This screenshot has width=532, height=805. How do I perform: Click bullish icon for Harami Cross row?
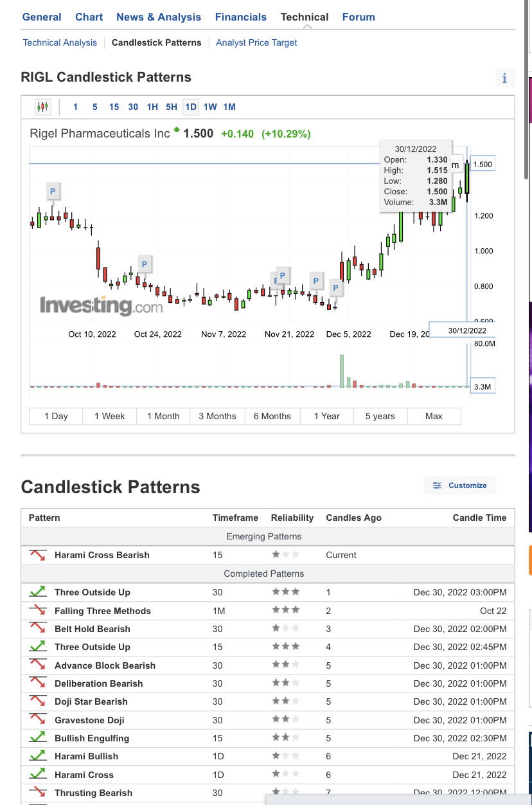[37, 775]
